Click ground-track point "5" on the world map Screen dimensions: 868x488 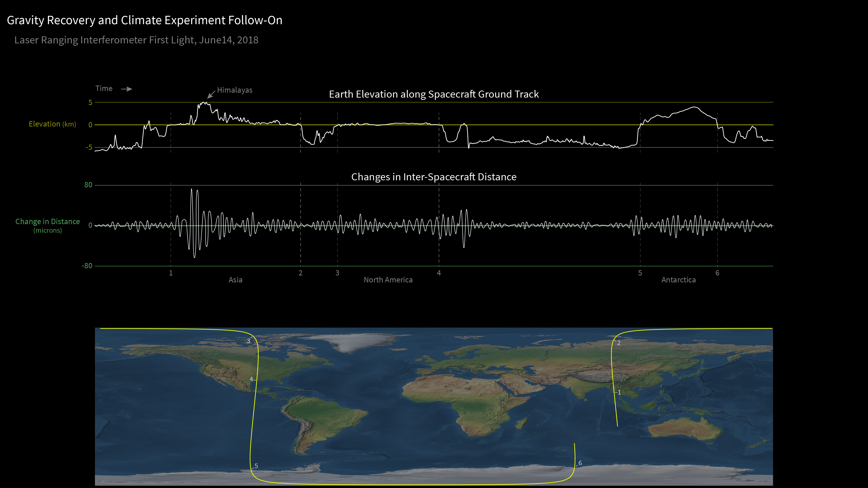256,466
